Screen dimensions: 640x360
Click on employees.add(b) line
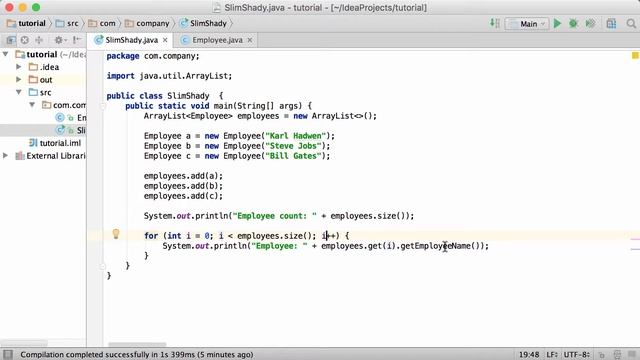tap(183, 186)
